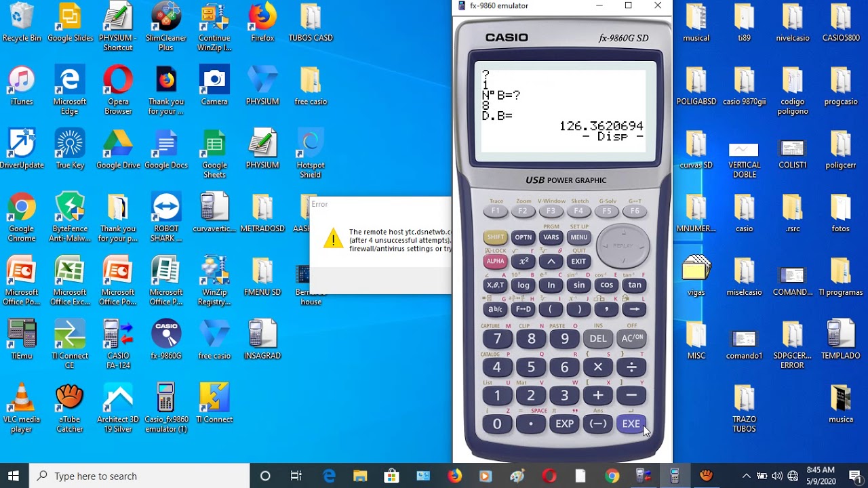Image resolution: width=868 pixels, height=488 pixels.
Task: Click the x squared key
Action: tap(523, 261)
